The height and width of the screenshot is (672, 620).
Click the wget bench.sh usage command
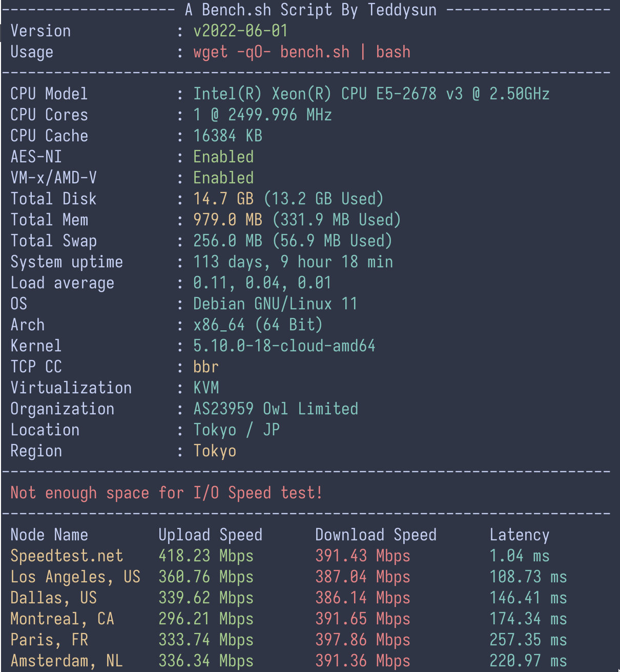tap(302, 52)
